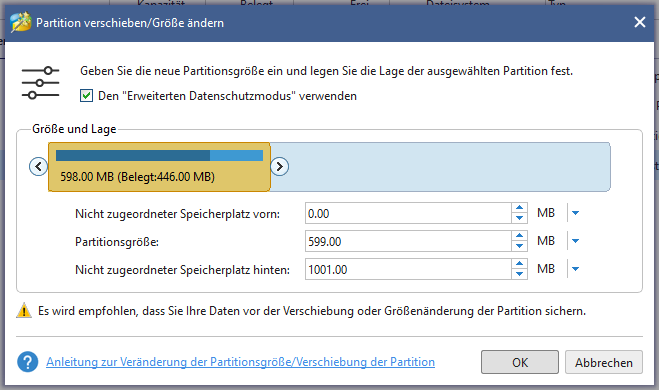Increase Partitionsgröße with up arrow

coord(519,236)
